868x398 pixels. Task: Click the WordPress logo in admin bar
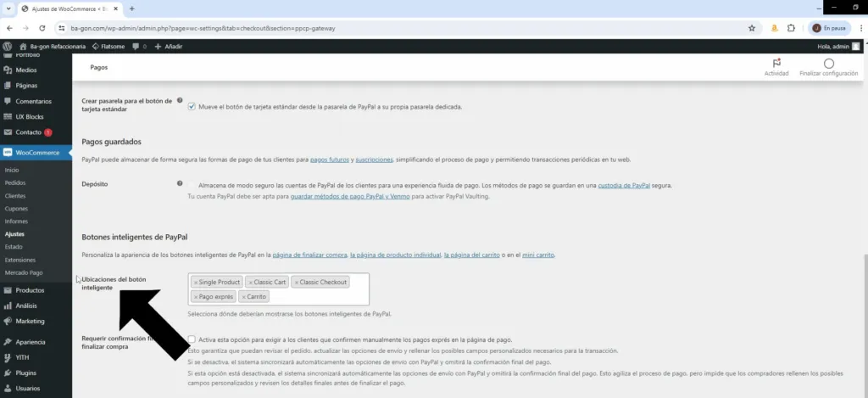(7, 47)
